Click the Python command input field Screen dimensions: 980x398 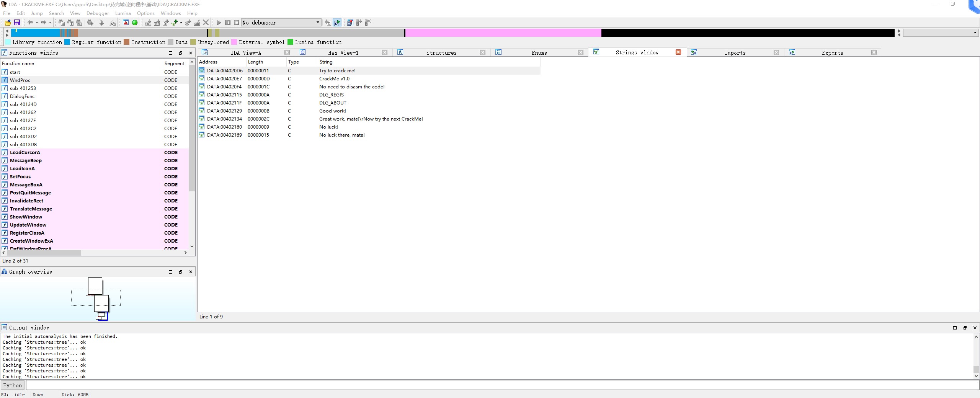point(502,385)
